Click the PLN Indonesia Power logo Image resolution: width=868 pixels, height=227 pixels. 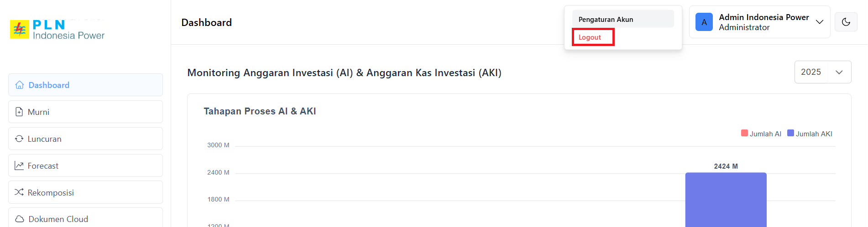tap(58, 30)
